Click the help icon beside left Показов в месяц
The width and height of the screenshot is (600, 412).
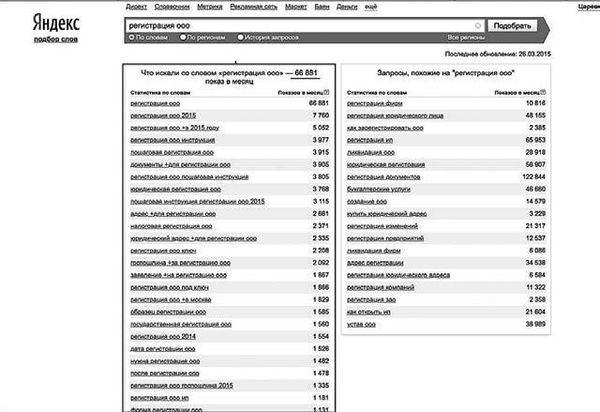click(x=326, y=92)
